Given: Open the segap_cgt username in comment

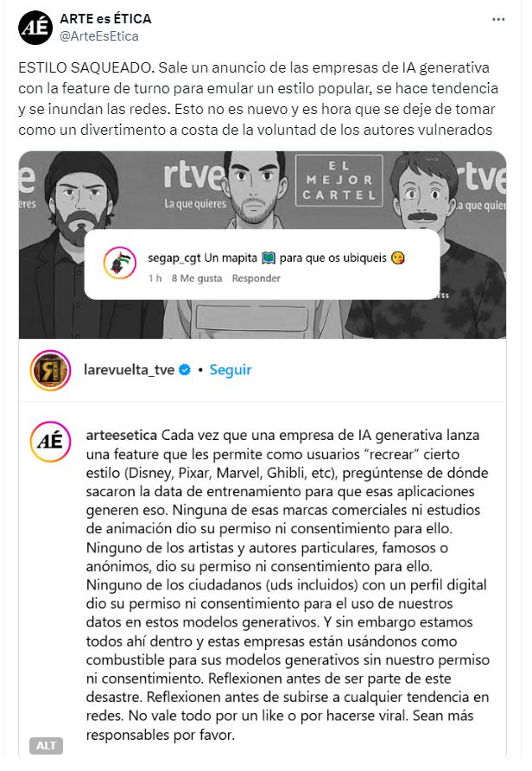Looking at the screenshot, I should [174, 258].
